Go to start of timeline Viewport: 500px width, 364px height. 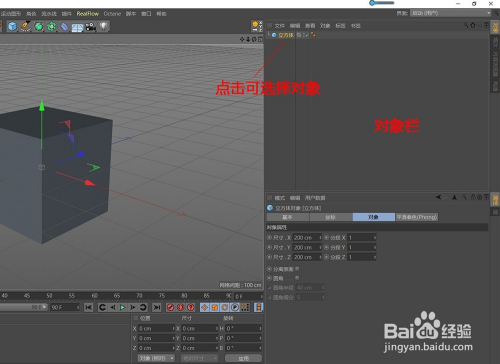tap(88, 307)
